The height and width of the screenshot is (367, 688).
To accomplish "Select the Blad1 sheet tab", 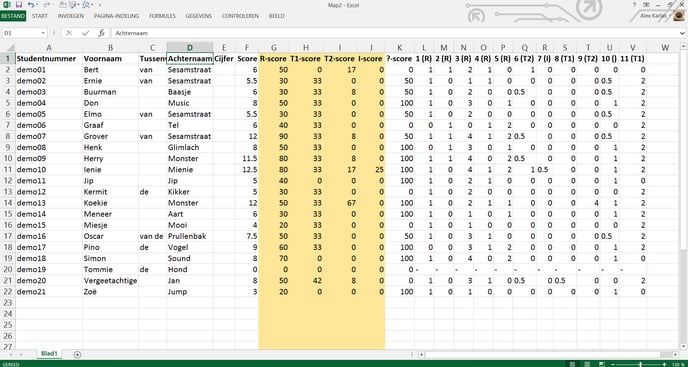I will [x=49, y=354].
